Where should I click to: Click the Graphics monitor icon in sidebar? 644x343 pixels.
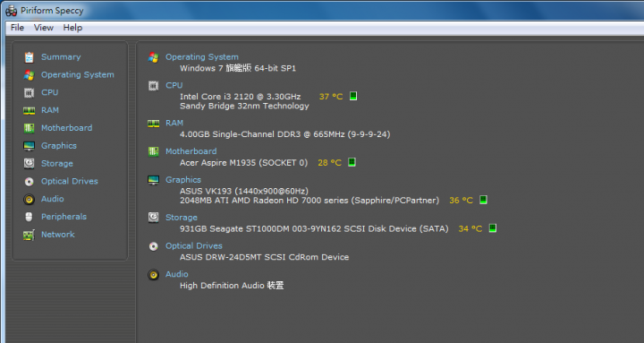29,146
